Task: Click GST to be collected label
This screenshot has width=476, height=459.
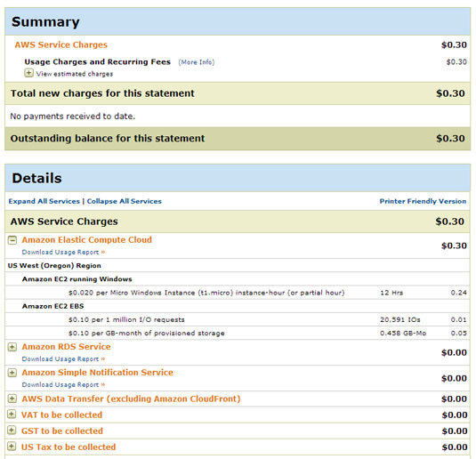Action: [62, 431]
